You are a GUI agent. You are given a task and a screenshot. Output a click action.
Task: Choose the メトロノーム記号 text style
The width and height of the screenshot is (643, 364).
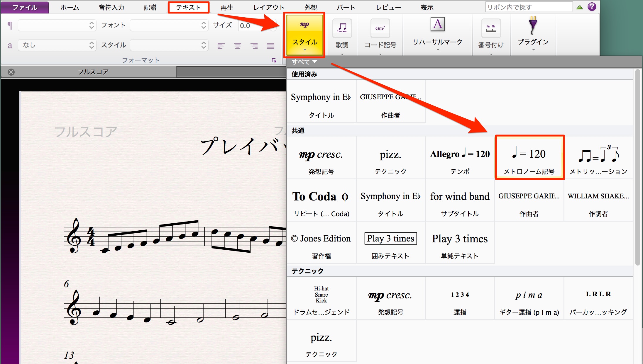pyautogui.click(x=529, y=157)
